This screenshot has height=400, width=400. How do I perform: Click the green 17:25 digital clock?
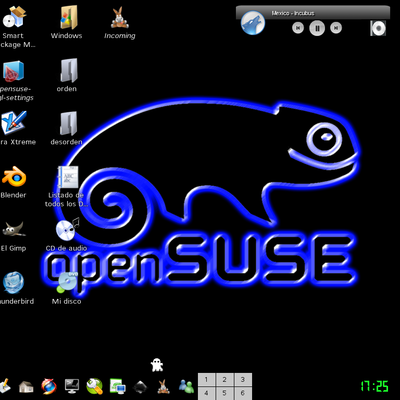coord(374,387)
